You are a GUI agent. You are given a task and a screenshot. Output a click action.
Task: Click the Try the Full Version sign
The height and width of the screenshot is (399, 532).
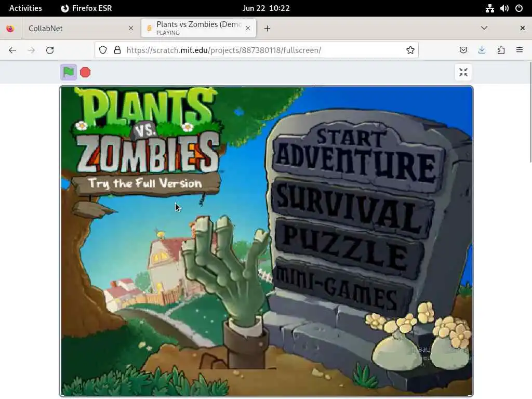point(145,183)
